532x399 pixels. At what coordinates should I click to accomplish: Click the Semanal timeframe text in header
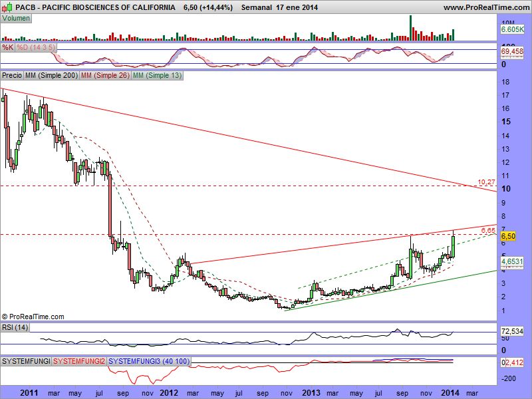click(257, 7)
